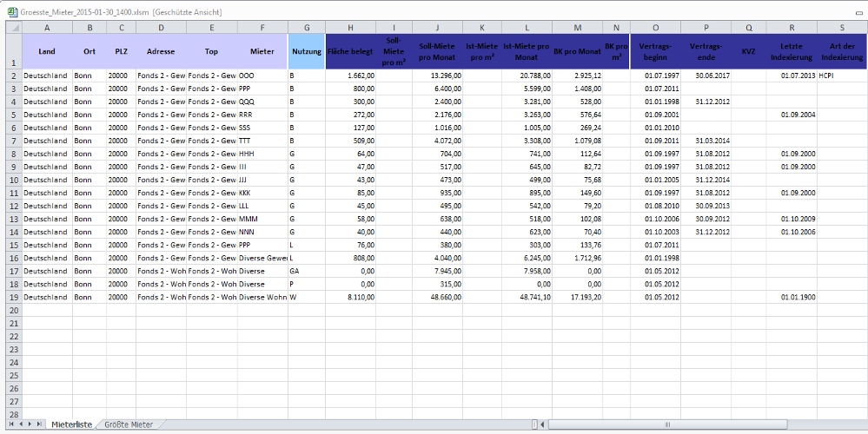Click the Fläche belegt header cell
This screenshot has width=868, height=434.
coord(350,51)
